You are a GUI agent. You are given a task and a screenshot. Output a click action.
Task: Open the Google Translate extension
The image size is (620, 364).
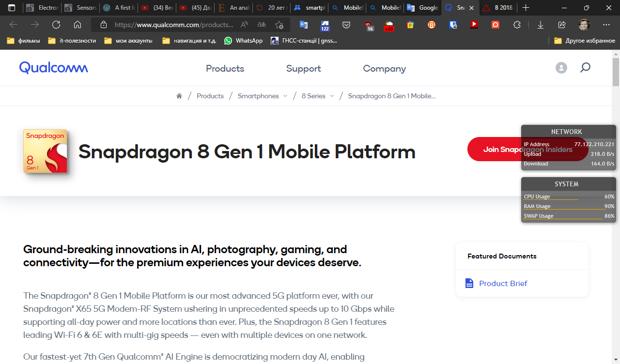click(304, 25)
